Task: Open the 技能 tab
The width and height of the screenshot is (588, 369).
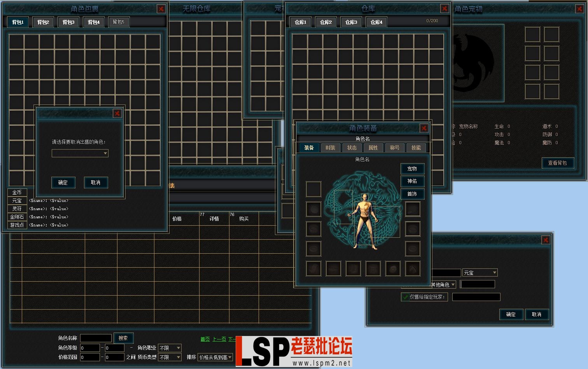Action: (x=416, y=148)
